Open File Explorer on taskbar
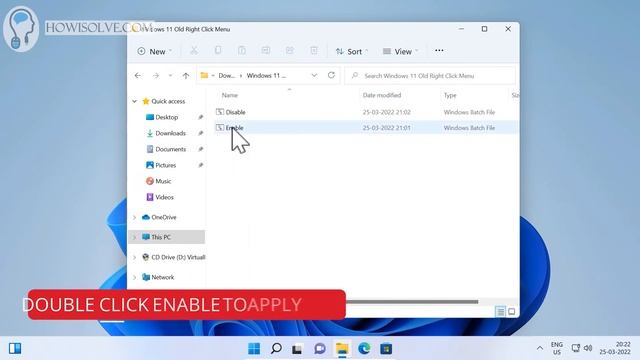This screenshot has height=360, width=640. tap(342, 349)
